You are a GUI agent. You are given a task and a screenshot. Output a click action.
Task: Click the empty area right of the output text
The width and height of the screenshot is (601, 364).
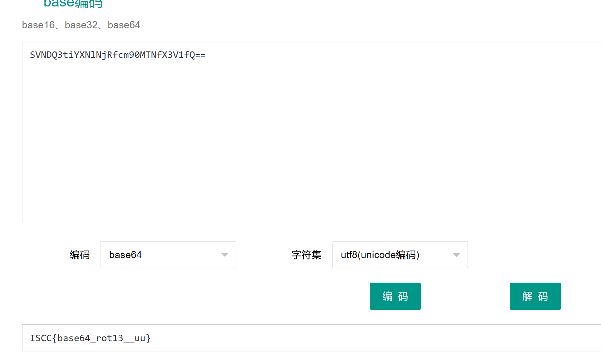click(375, 338)
